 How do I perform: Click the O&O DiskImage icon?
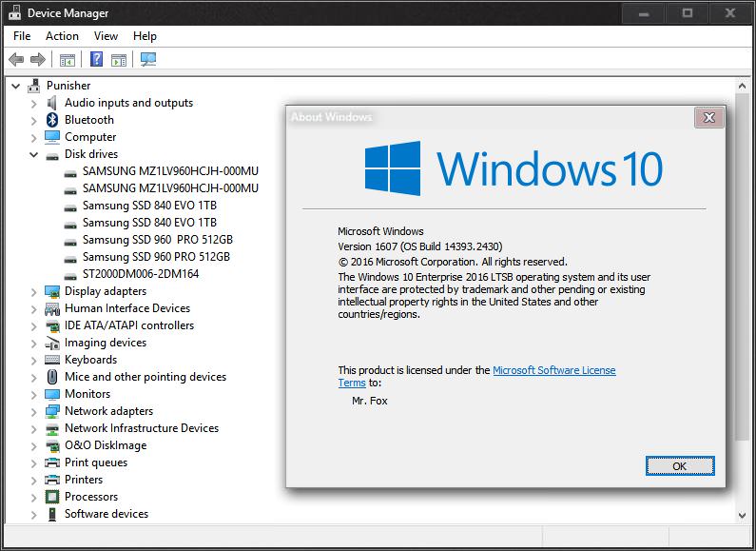[x=52, y=445]
